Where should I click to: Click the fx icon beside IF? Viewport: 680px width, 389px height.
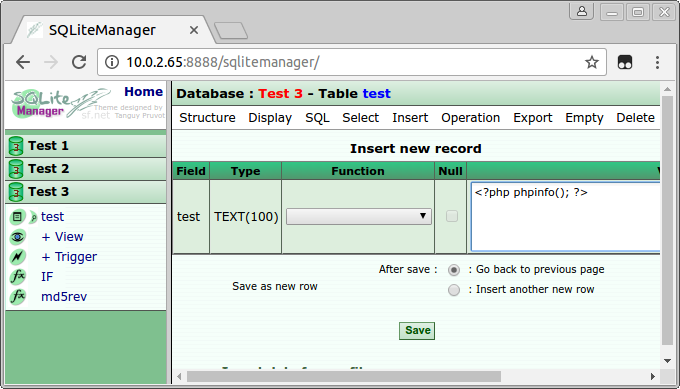tap(17, 277)
